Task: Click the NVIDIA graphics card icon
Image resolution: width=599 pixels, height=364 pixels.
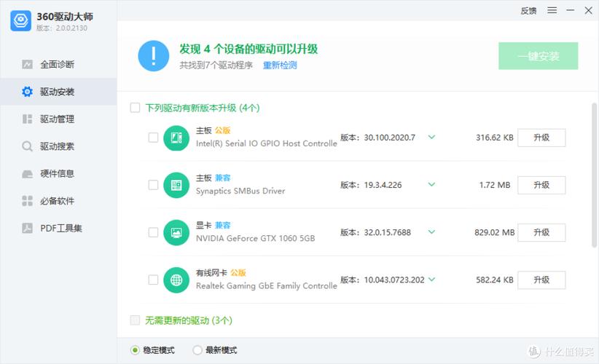Action: click(x=176, y=232)
